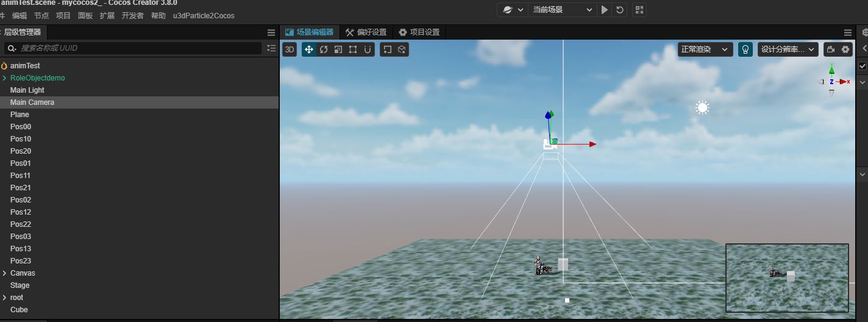Open the 项目 menu
This screenshot has width=868, height=322.
[x=63, y=16]
